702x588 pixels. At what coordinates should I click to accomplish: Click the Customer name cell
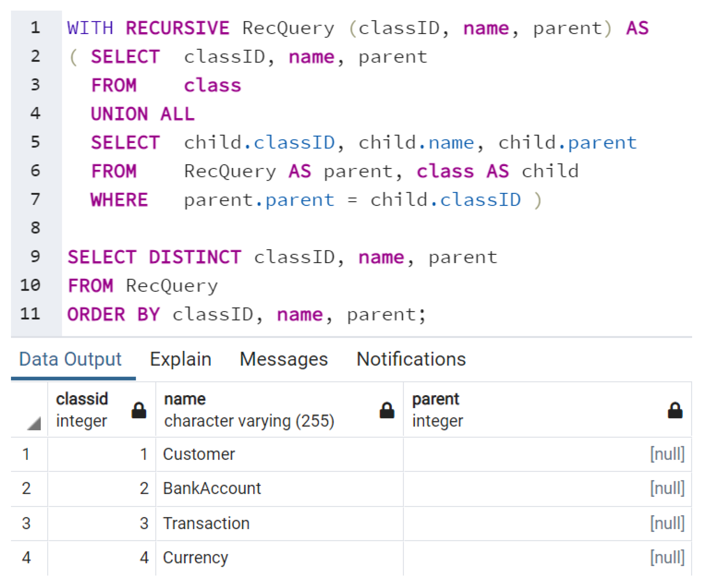pos(199,454)
